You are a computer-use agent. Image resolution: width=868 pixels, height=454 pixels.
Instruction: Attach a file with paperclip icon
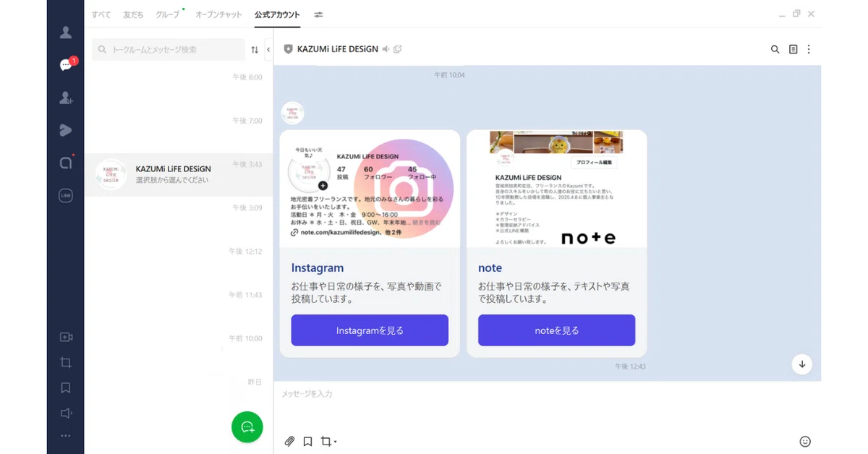tap(289, 441)
